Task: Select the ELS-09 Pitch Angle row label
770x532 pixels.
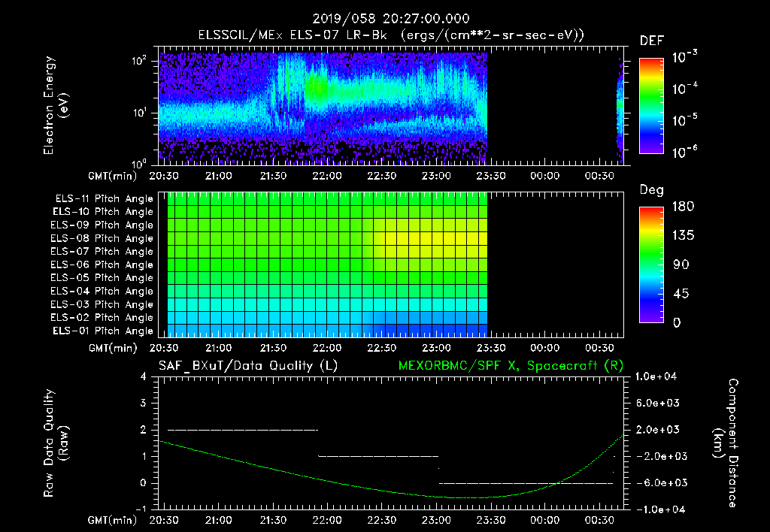Action: click(x=102, y=225)
